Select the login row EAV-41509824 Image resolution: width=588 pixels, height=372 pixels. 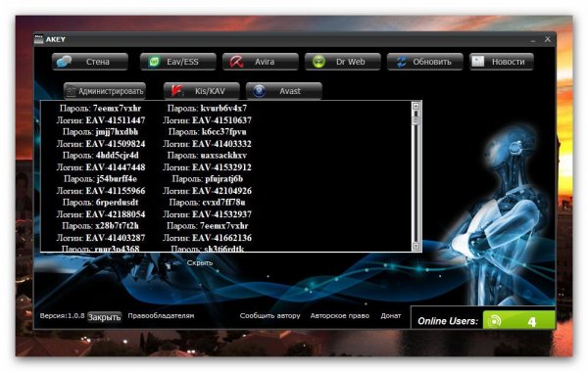(x=101, y=144)
